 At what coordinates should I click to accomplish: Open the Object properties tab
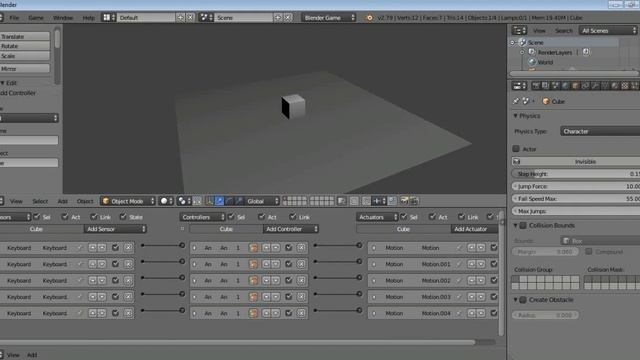[x=576, y=86]
